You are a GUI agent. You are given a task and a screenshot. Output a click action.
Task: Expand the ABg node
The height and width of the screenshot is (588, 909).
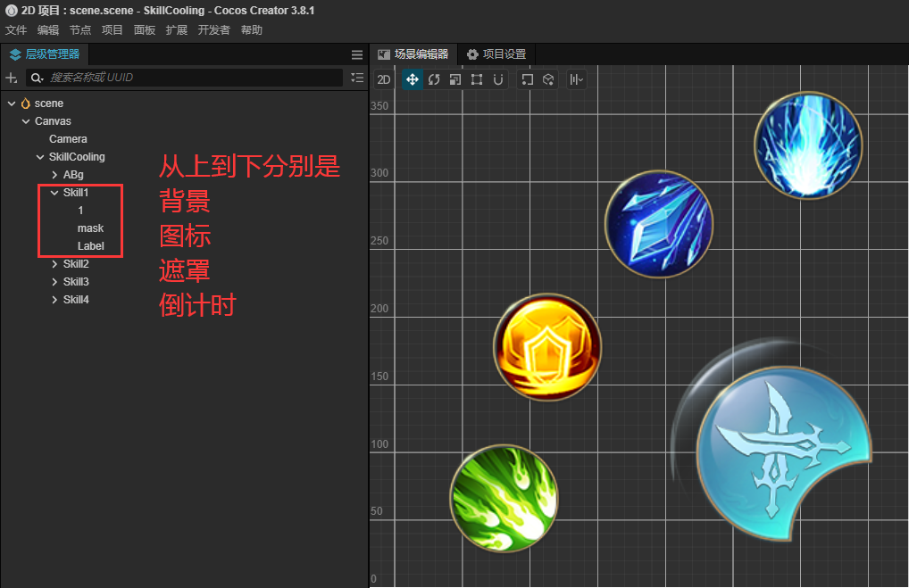pyautogui.click(x=54, y=175)
